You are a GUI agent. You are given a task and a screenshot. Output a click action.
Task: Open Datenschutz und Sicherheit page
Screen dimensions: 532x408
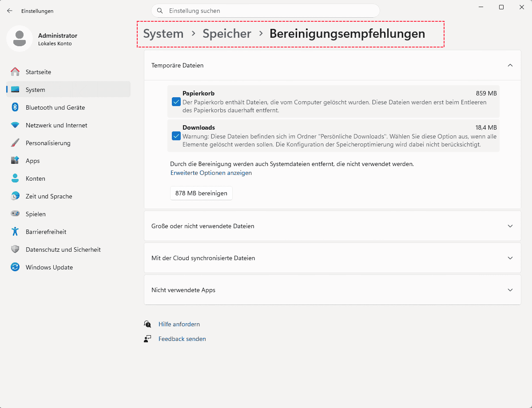[68, 249]
